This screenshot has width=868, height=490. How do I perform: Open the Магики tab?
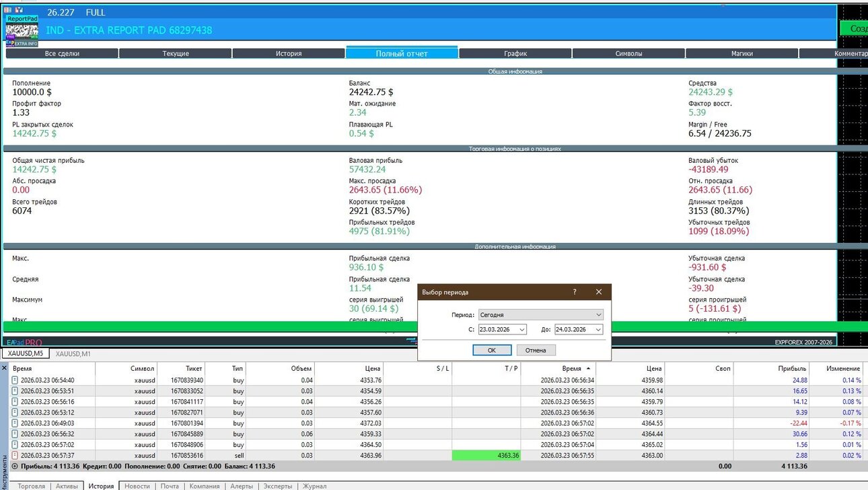click(x=742, y=53)
